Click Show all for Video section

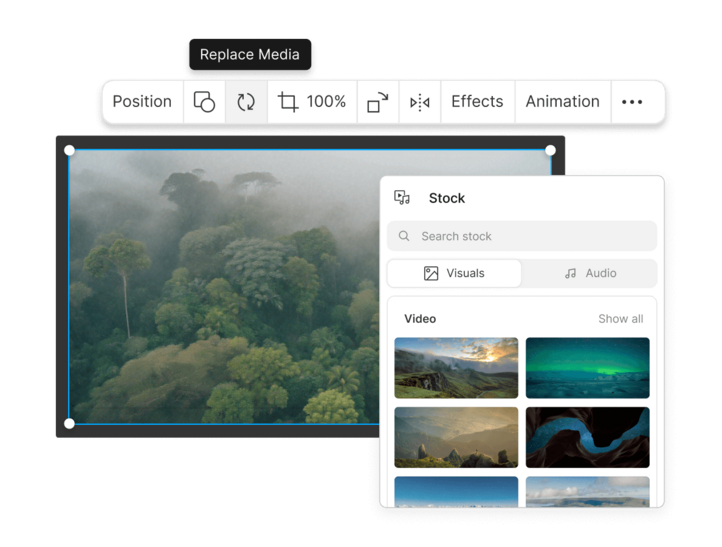(x=620, y=319)
